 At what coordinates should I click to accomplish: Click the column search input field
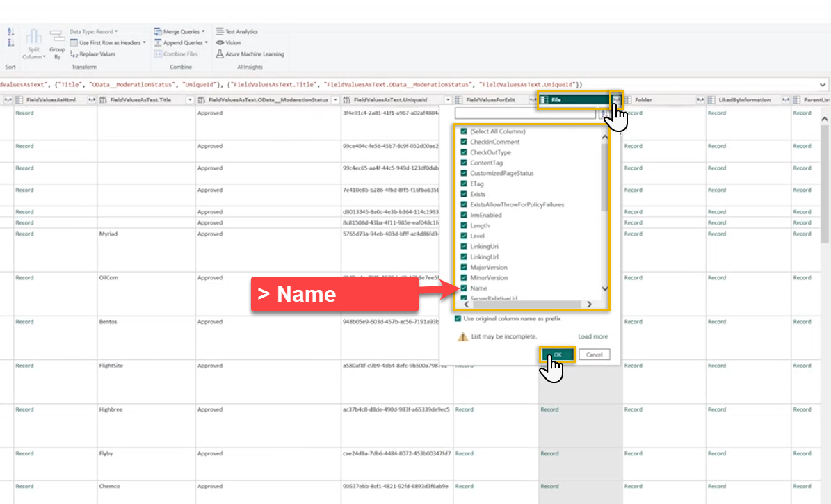(x=525, y=113)
